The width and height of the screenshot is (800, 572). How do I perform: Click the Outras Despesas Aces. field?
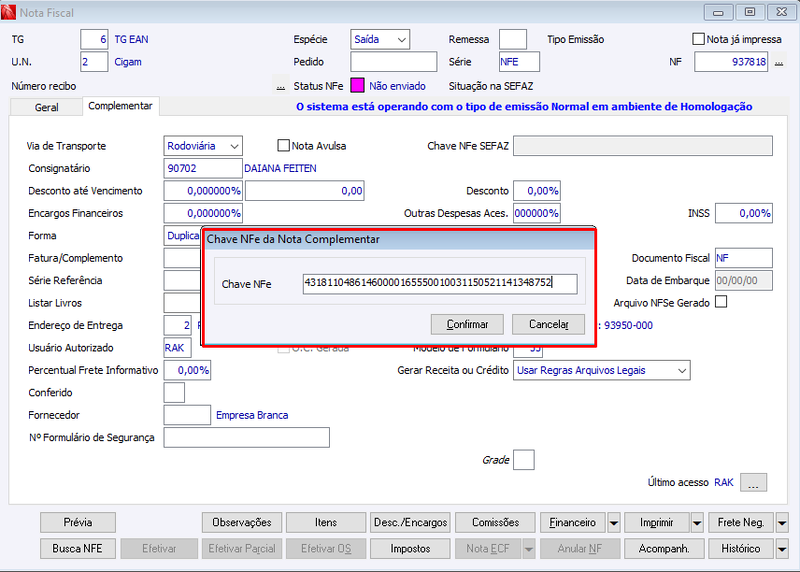coord(537,213)
